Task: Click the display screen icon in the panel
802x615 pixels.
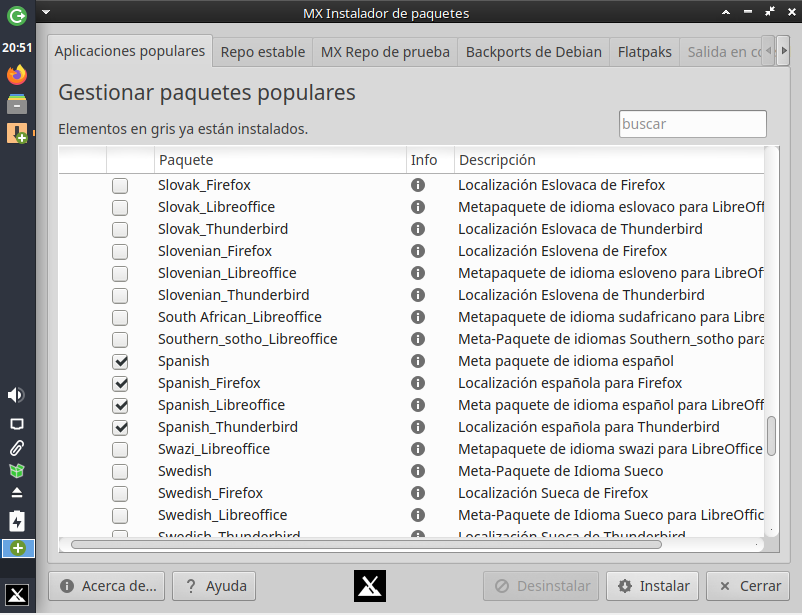Action: pyautogui.click(x=17, y=424)
